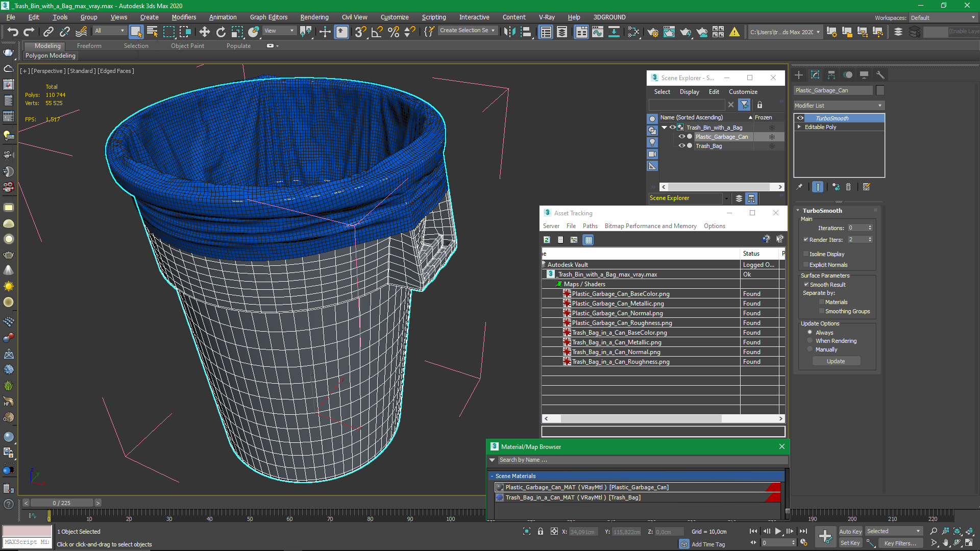980x551 pixels.
Task: Click Configure Modifier Sets icon
Action: 866,187
